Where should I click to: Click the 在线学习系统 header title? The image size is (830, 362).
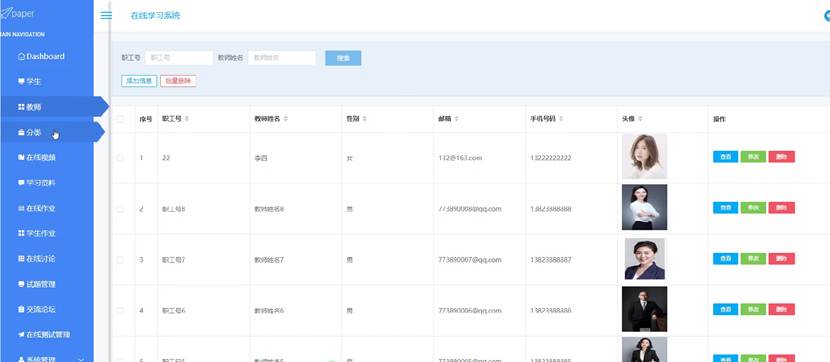click(156, 15)
